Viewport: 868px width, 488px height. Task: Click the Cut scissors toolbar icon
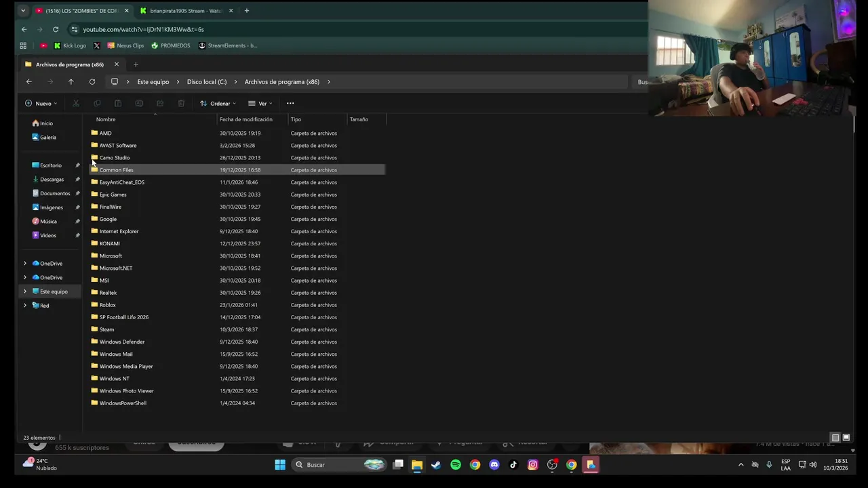click(76, 104)
